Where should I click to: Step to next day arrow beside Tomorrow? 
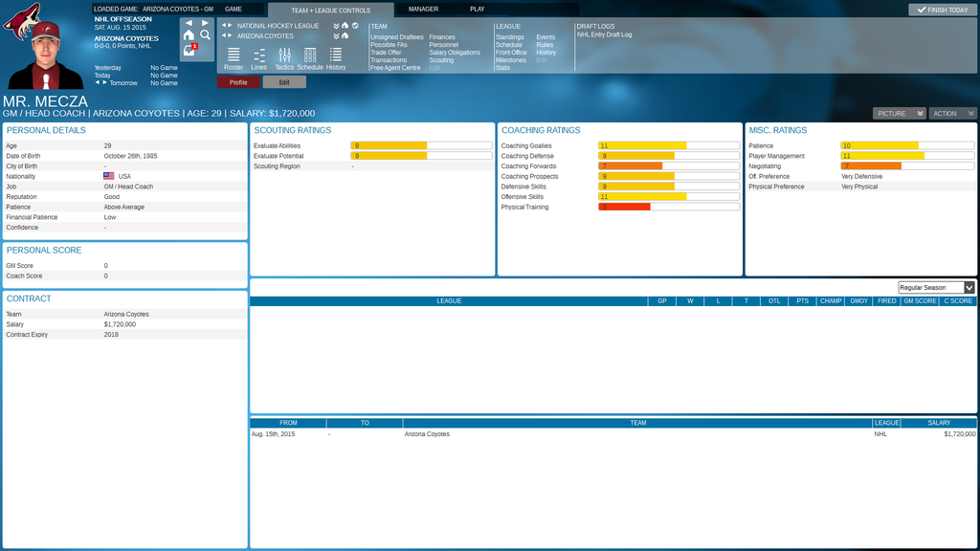tap(104, 82)
